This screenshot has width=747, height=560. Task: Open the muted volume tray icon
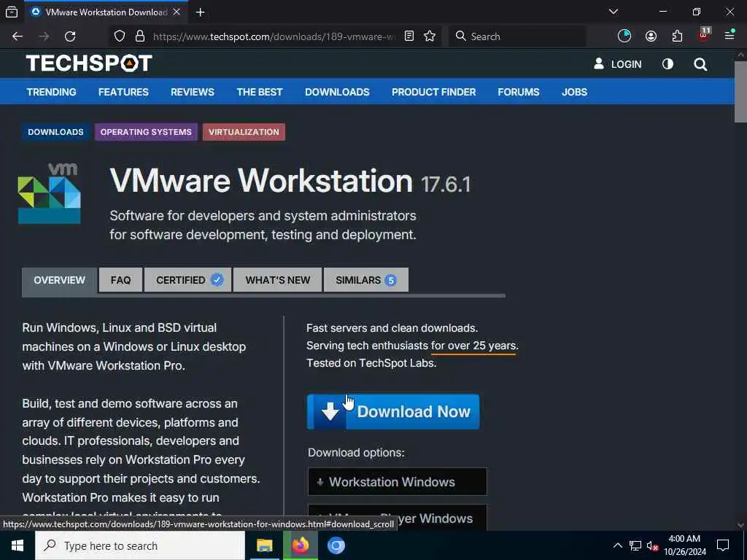pos(652,546)
